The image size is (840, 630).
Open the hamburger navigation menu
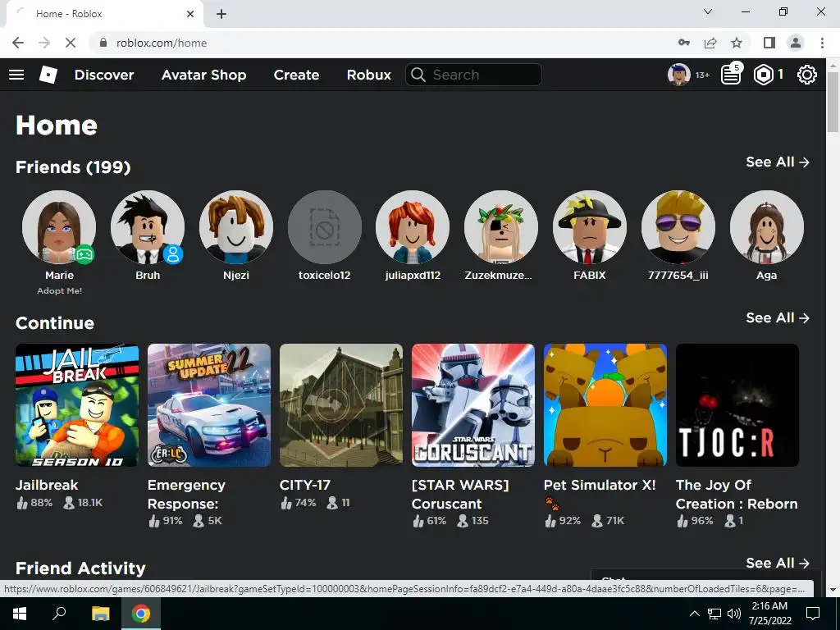(x=16, y=75)
